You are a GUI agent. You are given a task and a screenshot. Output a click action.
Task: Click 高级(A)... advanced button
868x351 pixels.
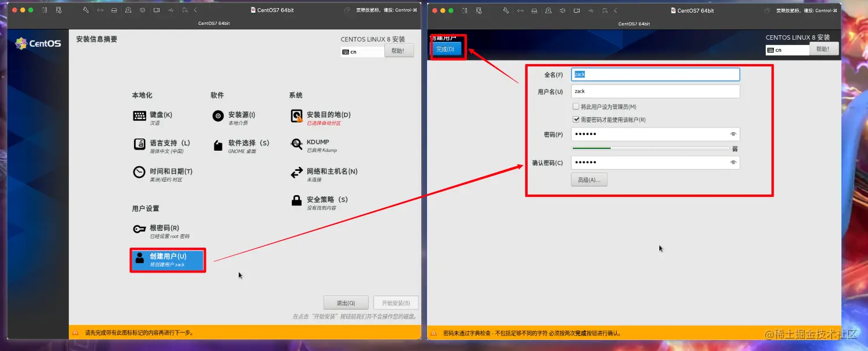589,180
